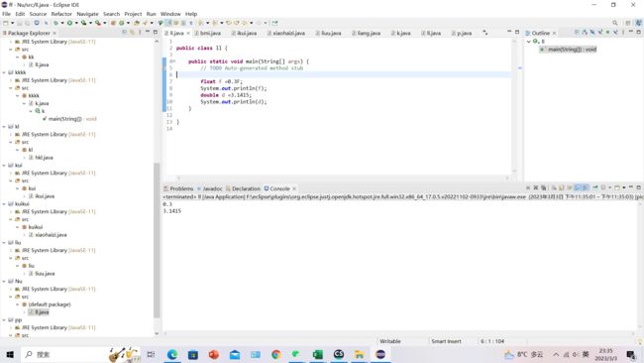Switch to bmi.java editor tab
The width and height of the screenshot is (644, 363).
click(208, 33)
